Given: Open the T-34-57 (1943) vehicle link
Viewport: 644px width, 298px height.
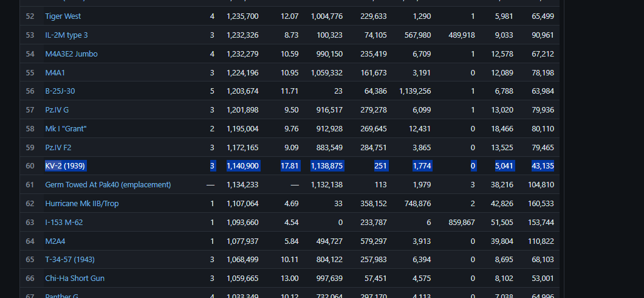Looking at the screenshot, I should click(x=70, y=260).
